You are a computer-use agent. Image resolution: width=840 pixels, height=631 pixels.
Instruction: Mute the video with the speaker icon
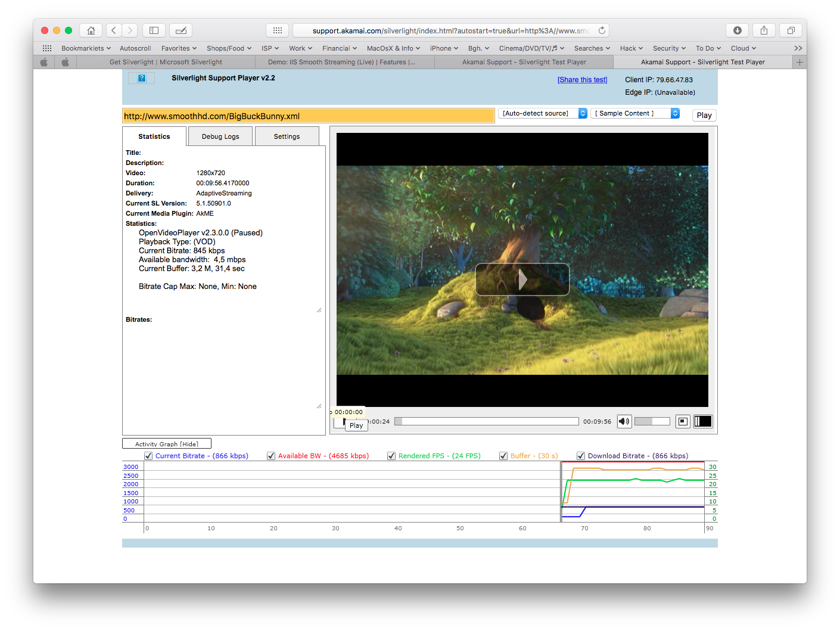624,421
